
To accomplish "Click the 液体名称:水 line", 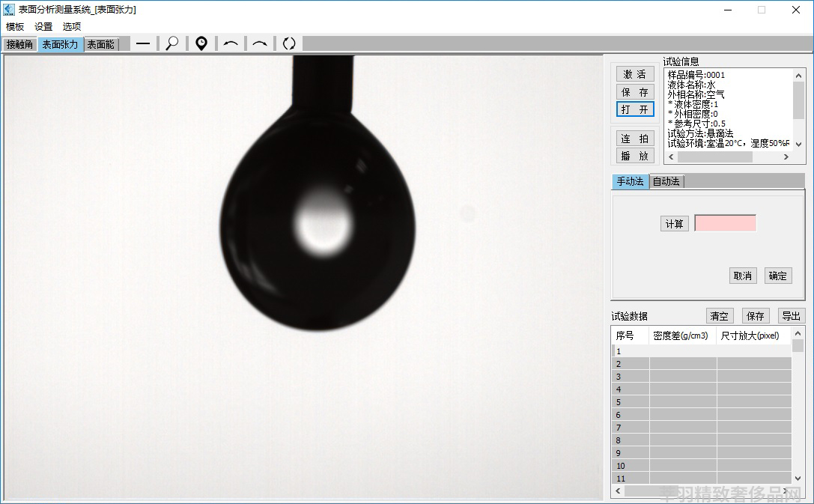I will [x=691, y=85].
